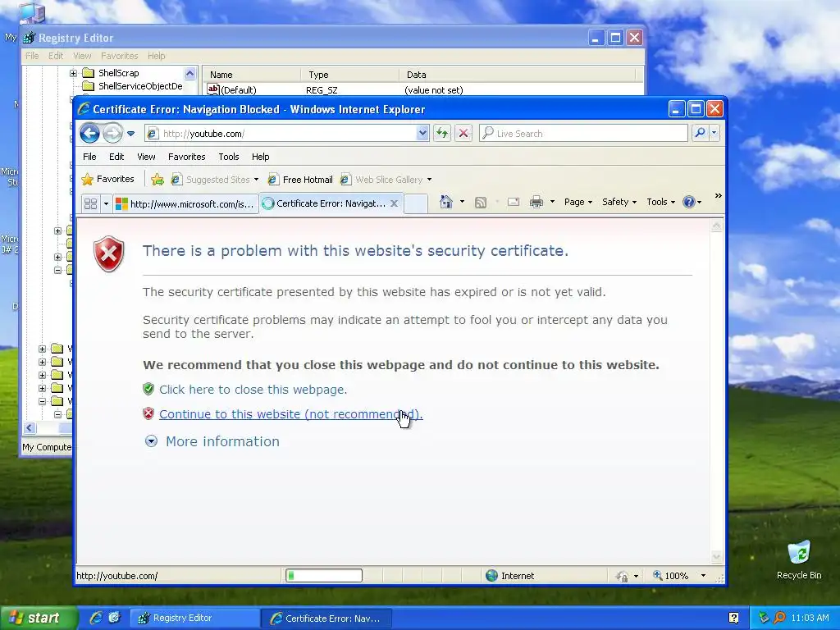Image resolution: width=840 pixels, height=630 pixels.
Task: Open the search provider dropdown arrow
Action: pyautogui.click(x=714, y=134)
